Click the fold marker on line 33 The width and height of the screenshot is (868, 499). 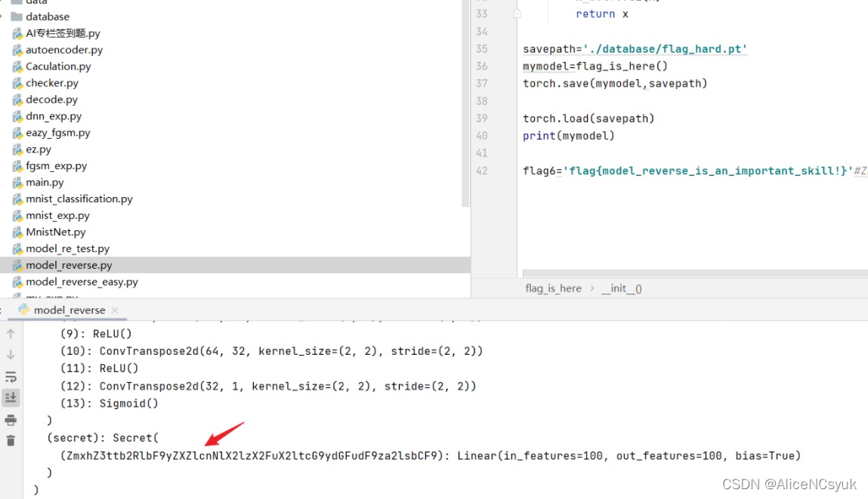pyautogui.click(x=517, y=14)
